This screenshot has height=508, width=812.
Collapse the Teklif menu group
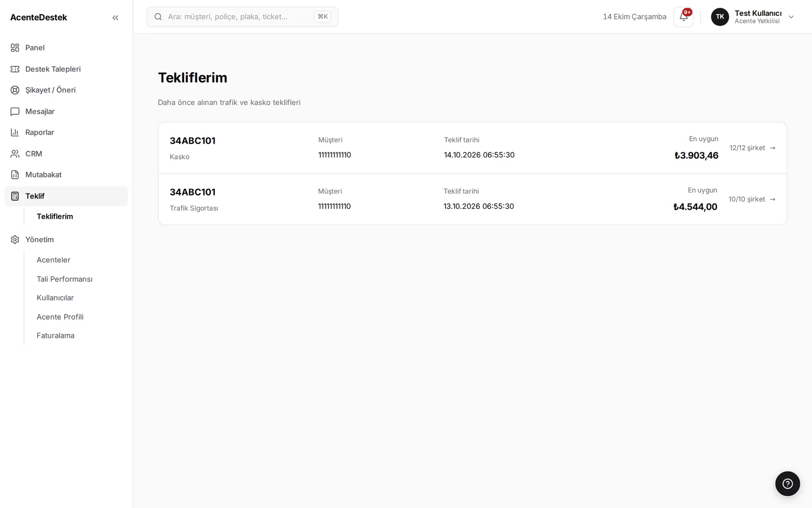pos(66,196)
